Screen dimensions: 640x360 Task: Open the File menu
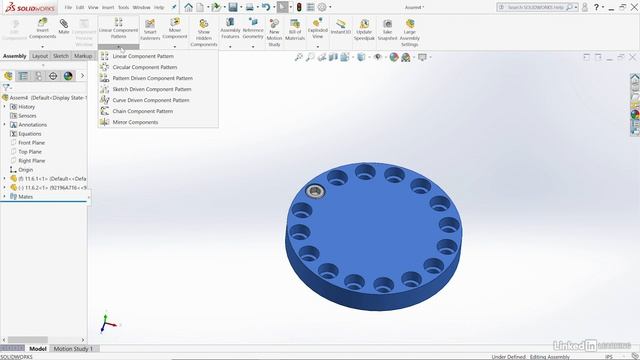(x=68, y=7)
